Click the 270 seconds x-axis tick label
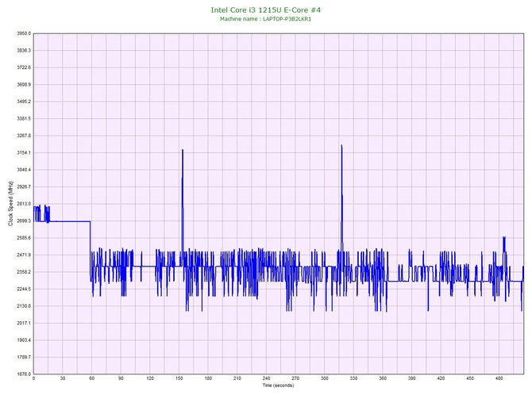 (295, 378)
